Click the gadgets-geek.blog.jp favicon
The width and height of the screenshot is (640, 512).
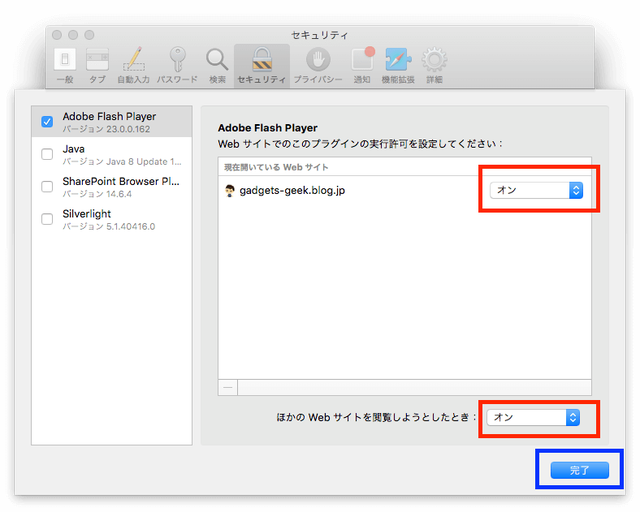(x=230, y=191)
